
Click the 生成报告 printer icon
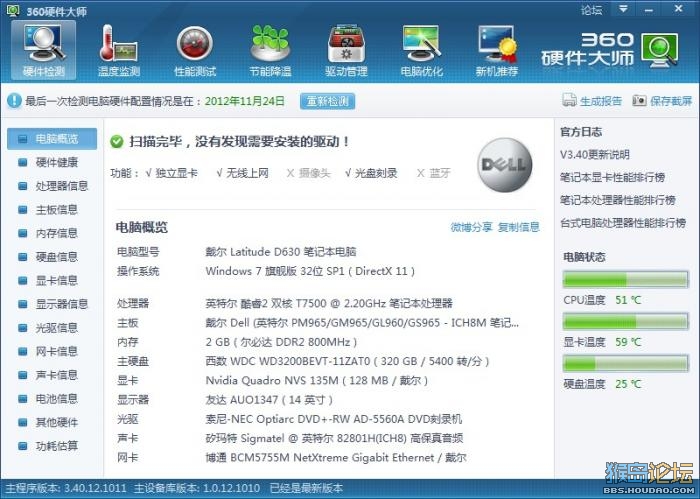[x=569, y=100]
